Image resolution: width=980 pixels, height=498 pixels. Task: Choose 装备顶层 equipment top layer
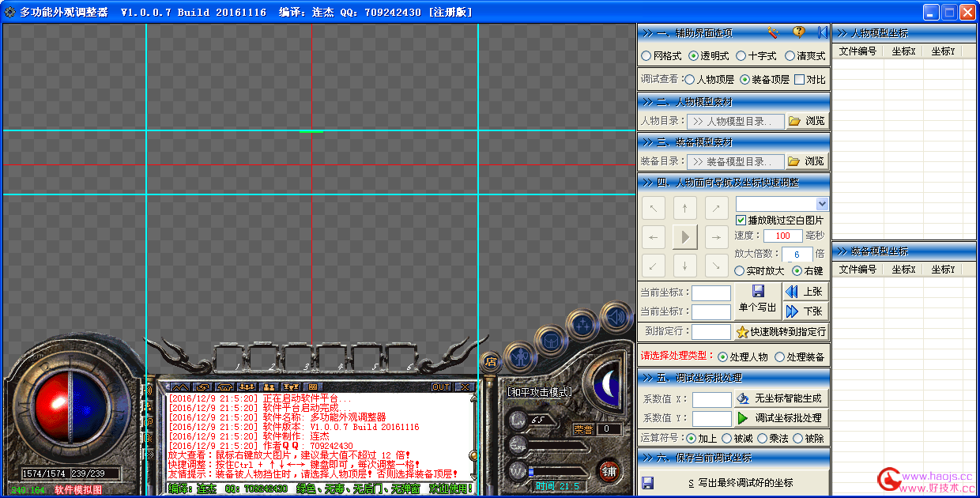point(764,80)
